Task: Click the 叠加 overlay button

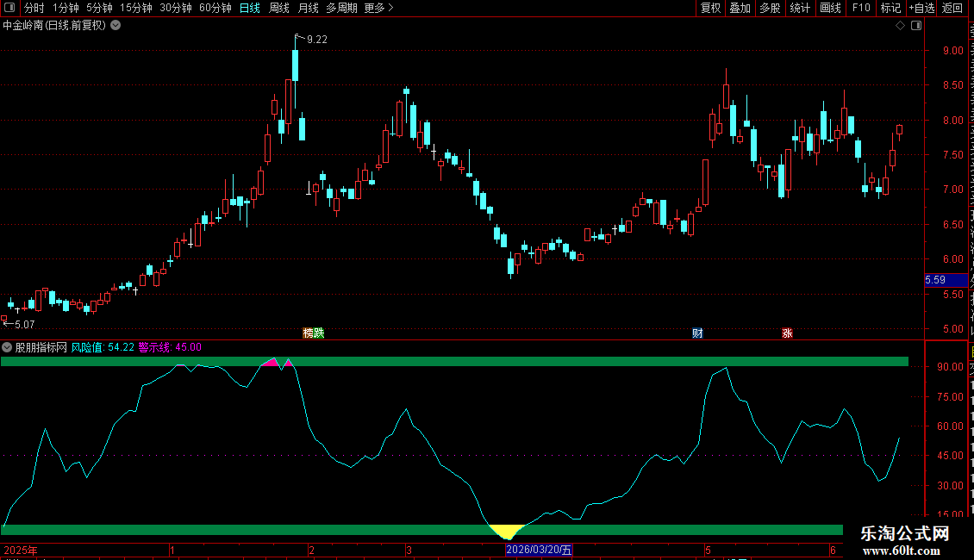Action: pyautogui.click(x=740, y=8)
